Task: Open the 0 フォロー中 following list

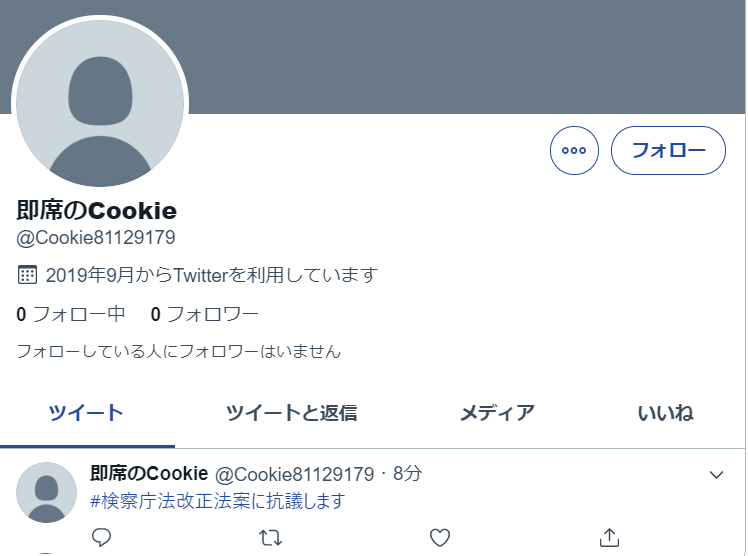Action: point(71,314)
